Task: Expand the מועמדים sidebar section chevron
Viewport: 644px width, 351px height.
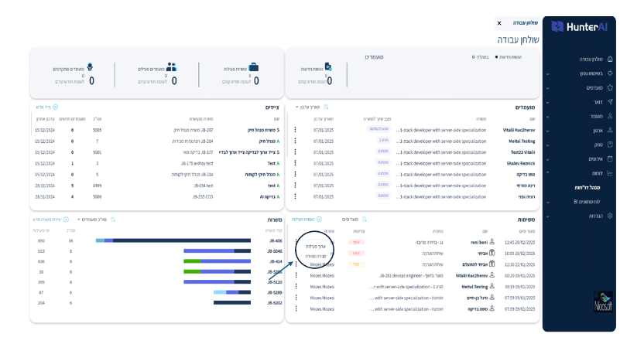Action: 547,88
